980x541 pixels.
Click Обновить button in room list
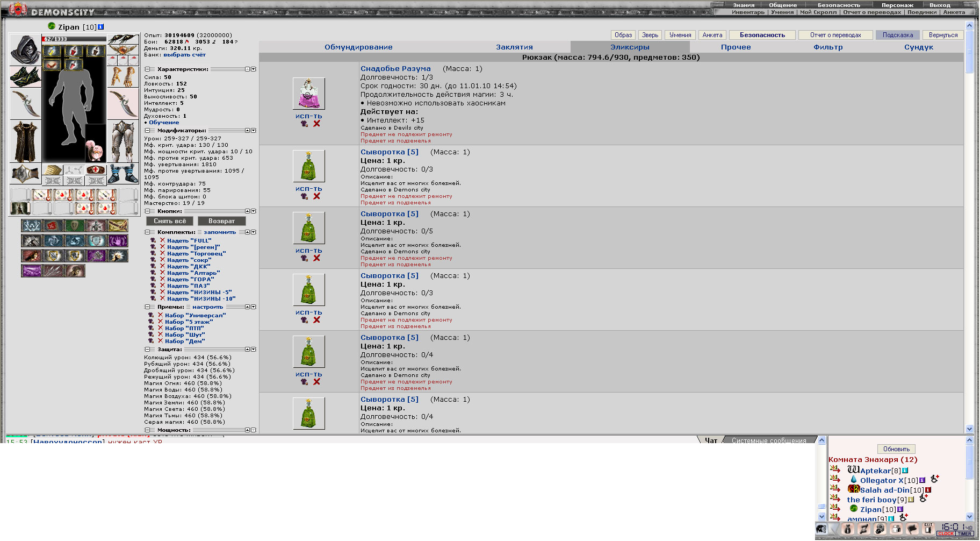click(896, 449)
